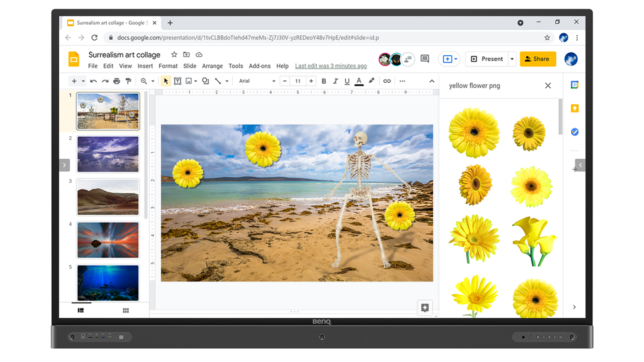The width and height of the screenshot is (644, 362).
Task: Open 'Last edit was 3 minutes ago' history
Action: (331, 66)
